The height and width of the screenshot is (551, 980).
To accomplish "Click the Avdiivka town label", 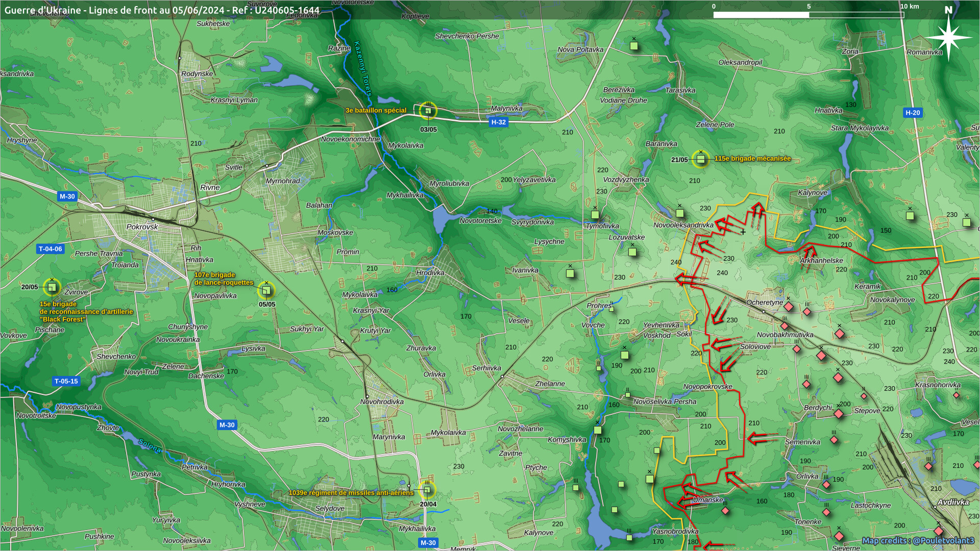I will (953, 502).
